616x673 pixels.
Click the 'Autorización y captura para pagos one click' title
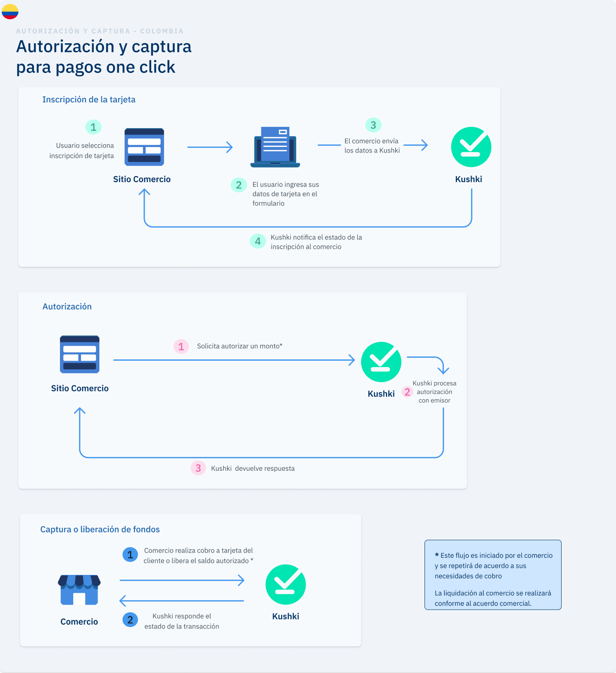104,57
